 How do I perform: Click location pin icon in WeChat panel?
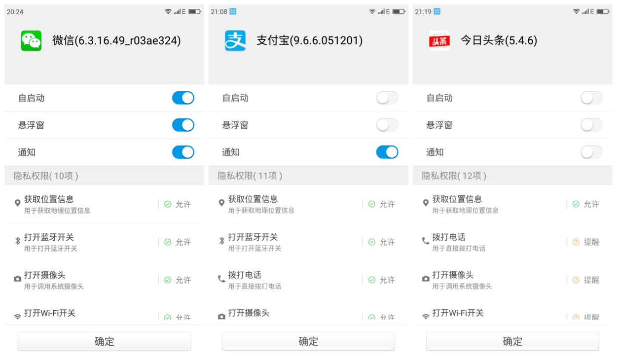(17, 203)
